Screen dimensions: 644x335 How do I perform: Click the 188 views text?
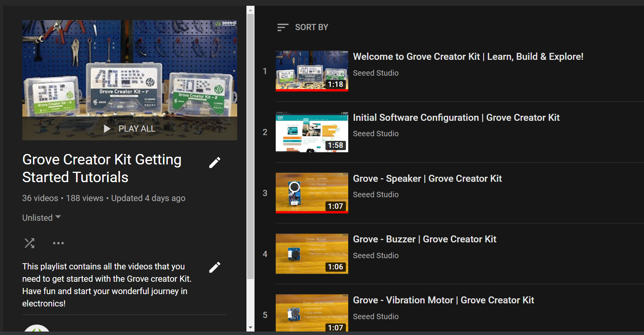click(84, 198)
